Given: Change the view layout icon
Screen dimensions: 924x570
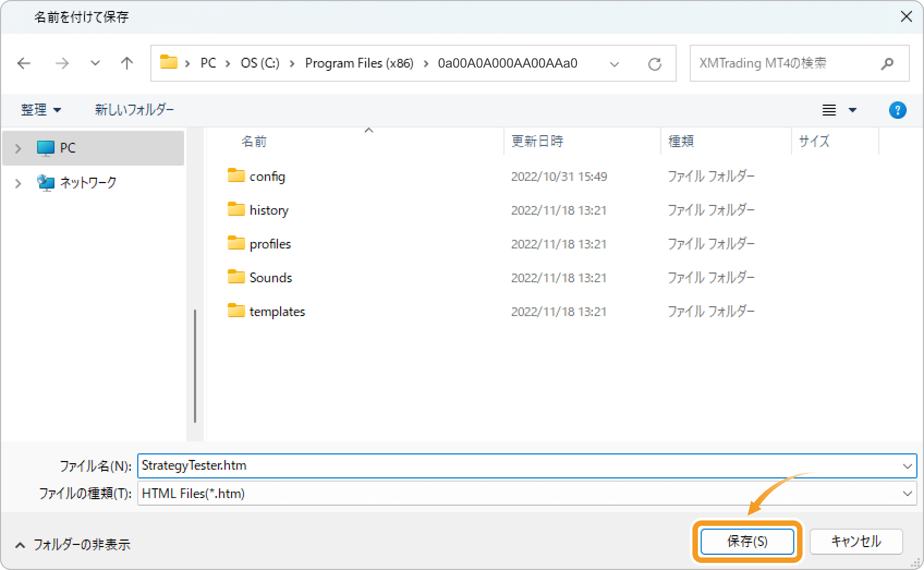Looking at the screenshot, I should (x=829, y=110).
